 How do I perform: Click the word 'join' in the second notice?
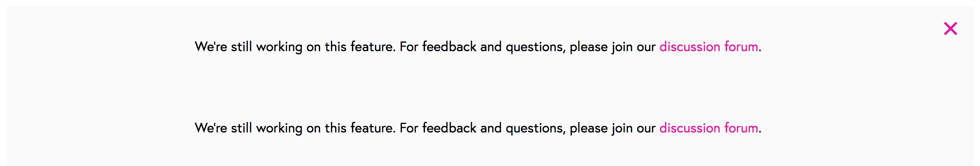(x=622, y=129)
